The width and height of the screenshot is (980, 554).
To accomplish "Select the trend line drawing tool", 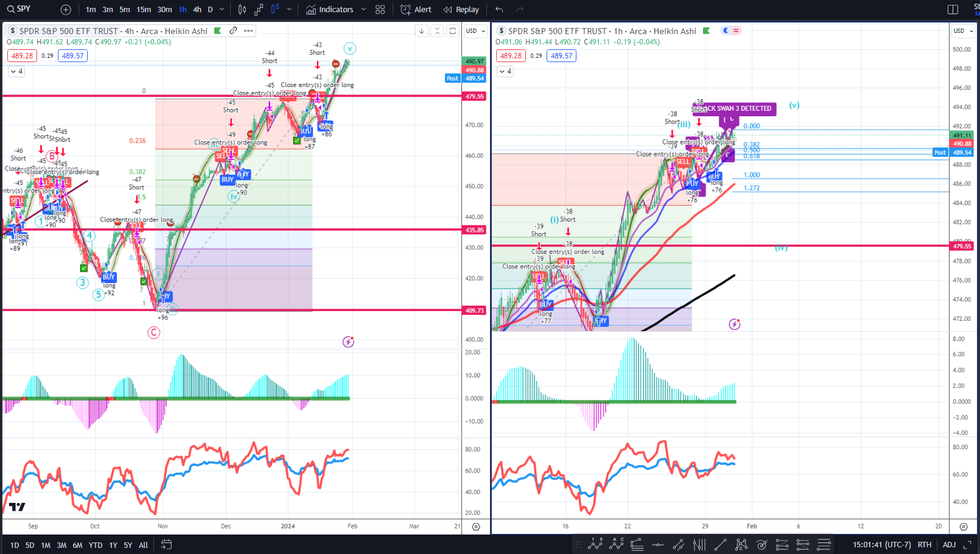I will (720, 545).
